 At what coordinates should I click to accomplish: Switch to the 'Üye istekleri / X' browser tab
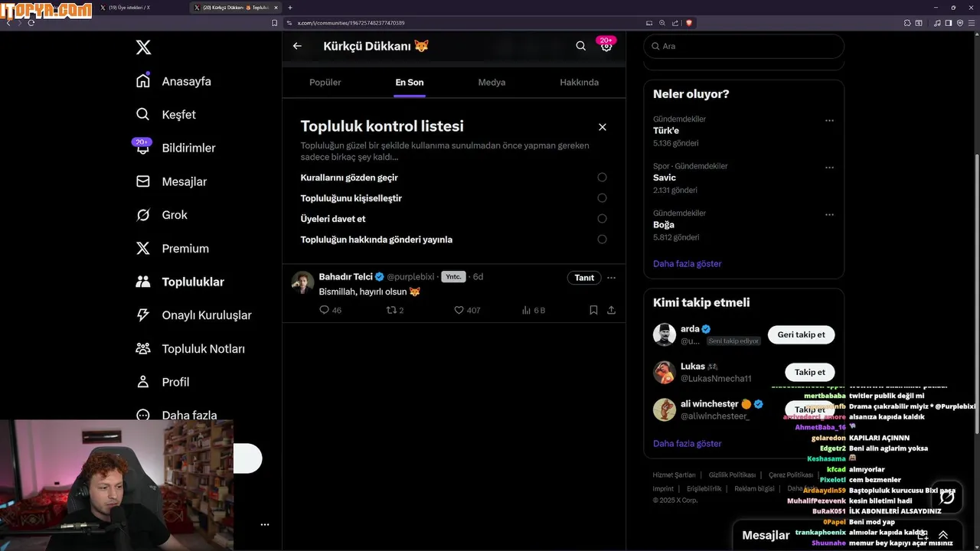pyautogui.click(x=129, y=8)
